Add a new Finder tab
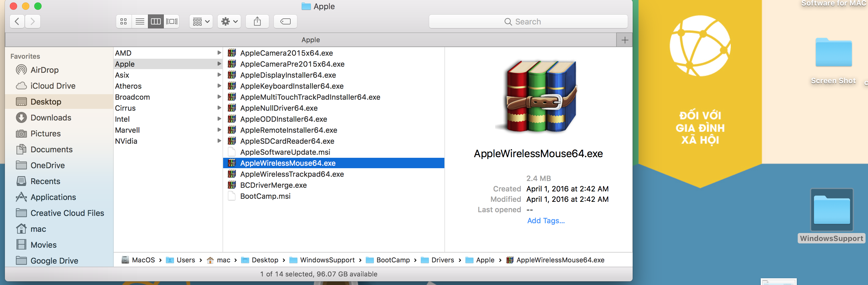868x285 pixels. 625,40
